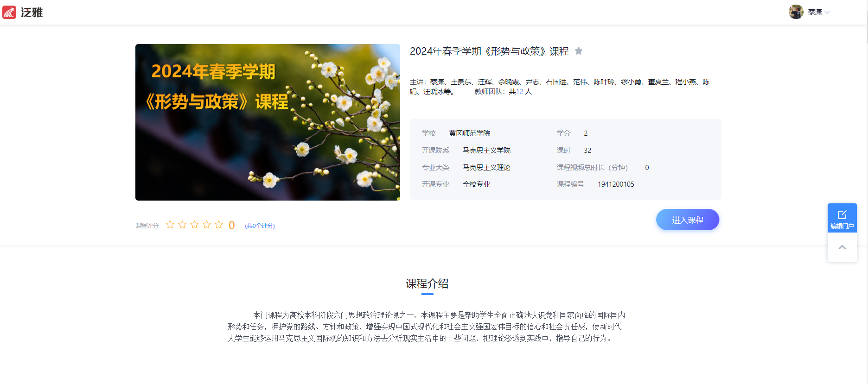Rate the course four stars
This screenshot has height=384, width=868.
(x=206, y=225)
